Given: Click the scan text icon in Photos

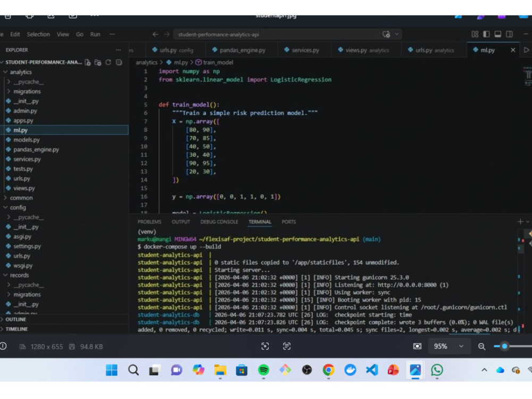Looking at the screenshot, I should [x=287, y=346].
